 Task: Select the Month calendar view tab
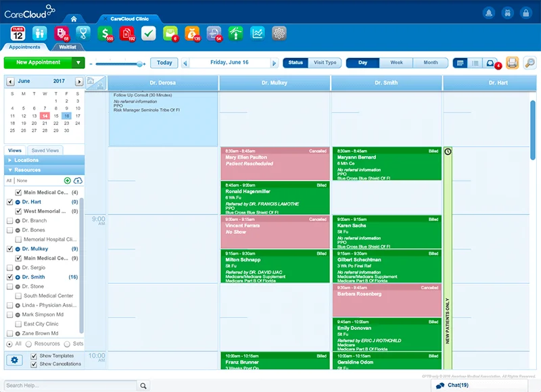pyautogui.click(x=431, y=62)
